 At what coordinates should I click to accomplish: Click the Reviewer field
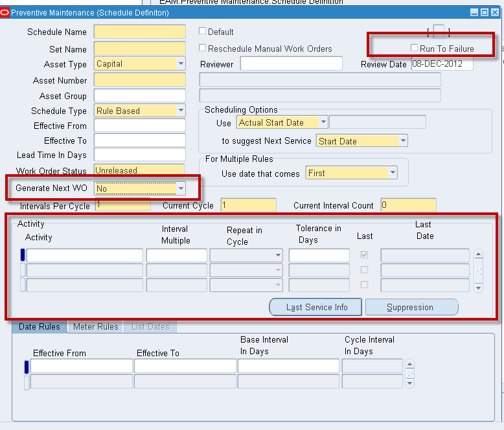point(292,63)
